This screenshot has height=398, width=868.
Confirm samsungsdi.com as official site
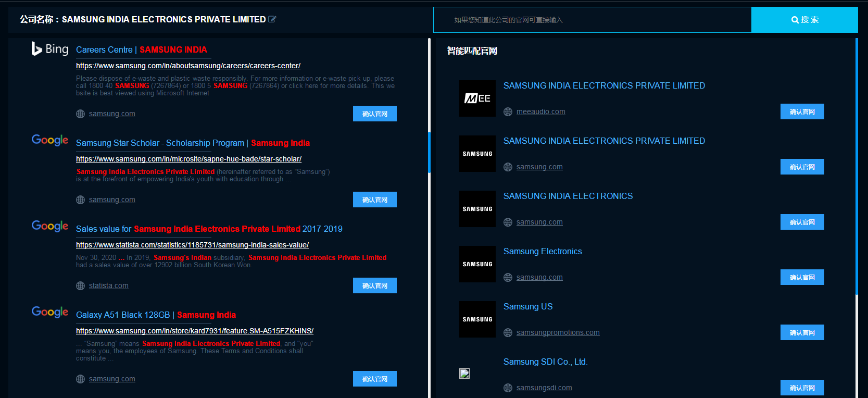click(802, 388)
